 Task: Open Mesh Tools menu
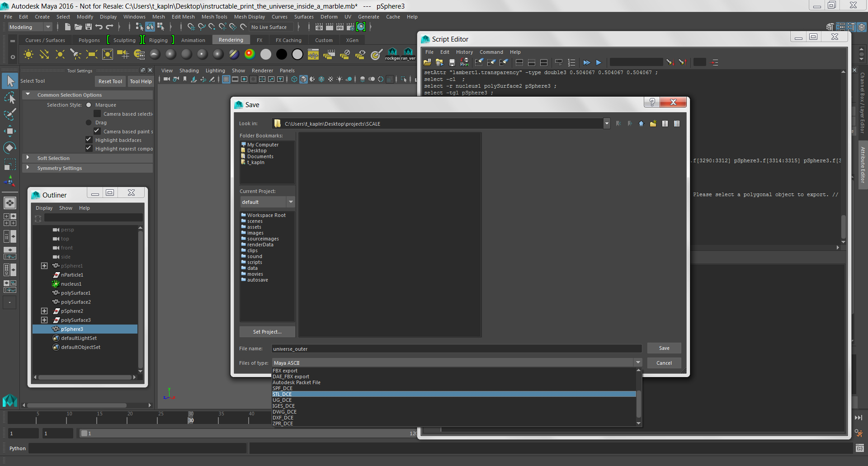pos(214,17)
